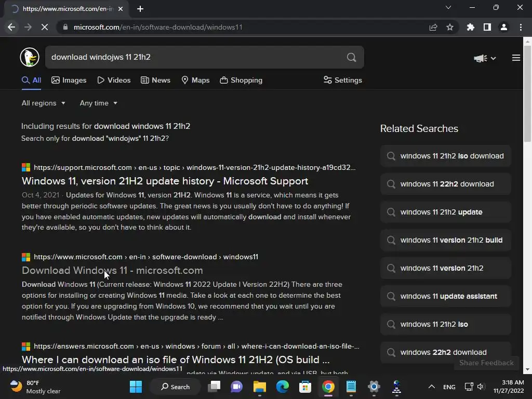Search only for "windojws" query link

95,138
